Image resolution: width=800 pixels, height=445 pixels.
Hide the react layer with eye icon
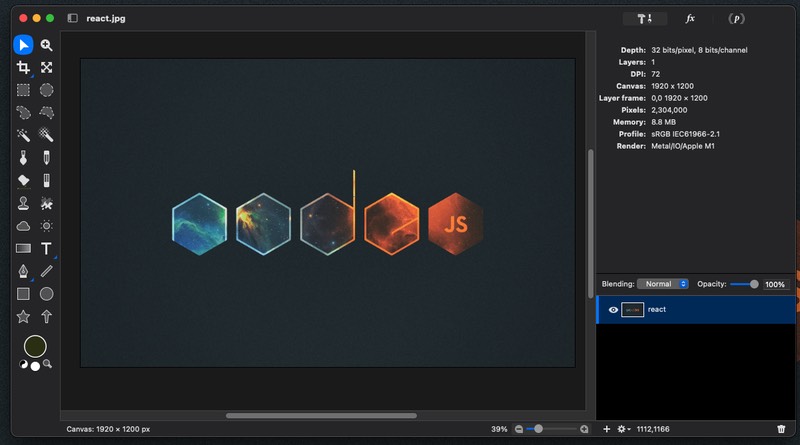[613, 310]
